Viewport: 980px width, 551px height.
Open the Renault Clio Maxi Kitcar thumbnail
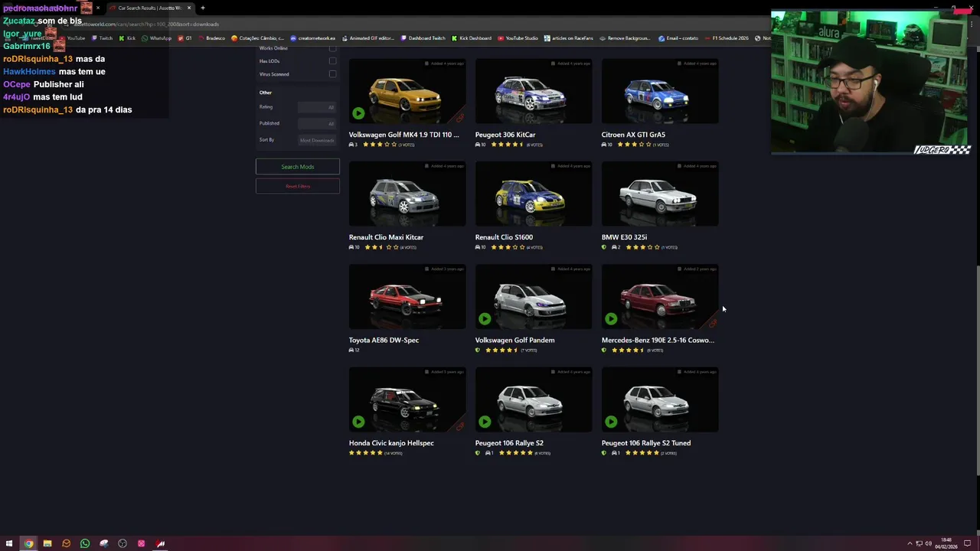click(x=407, y=194)
